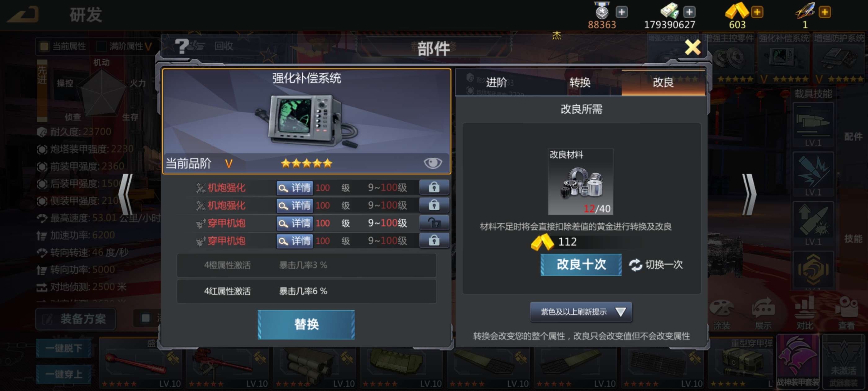Click the 回收 recycle button
Image resolution: width=868 pixels, height=391 pixels.
click(x=224, y=46)
